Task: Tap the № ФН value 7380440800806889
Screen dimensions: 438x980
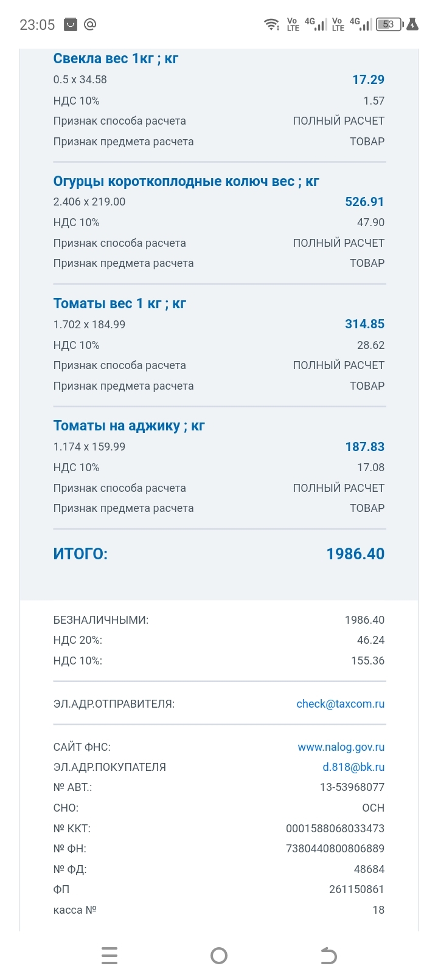Action: coord(335,849)
